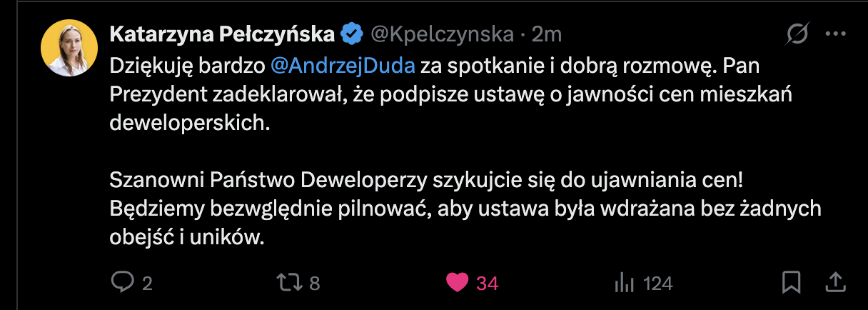Click the repost arrows icon
This screenshot has width=868, height=310.
[x=290, y=283]
